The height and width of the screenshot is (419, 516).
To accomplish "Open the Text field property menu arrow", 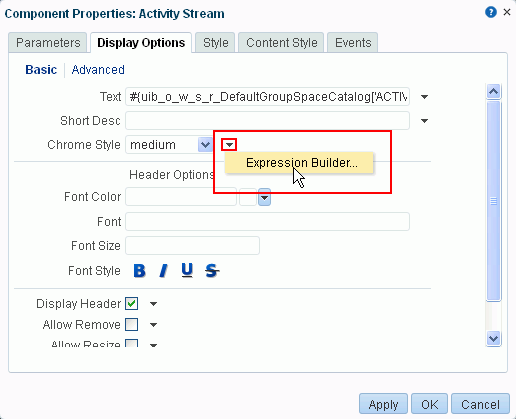I will [x=424, y=97].
